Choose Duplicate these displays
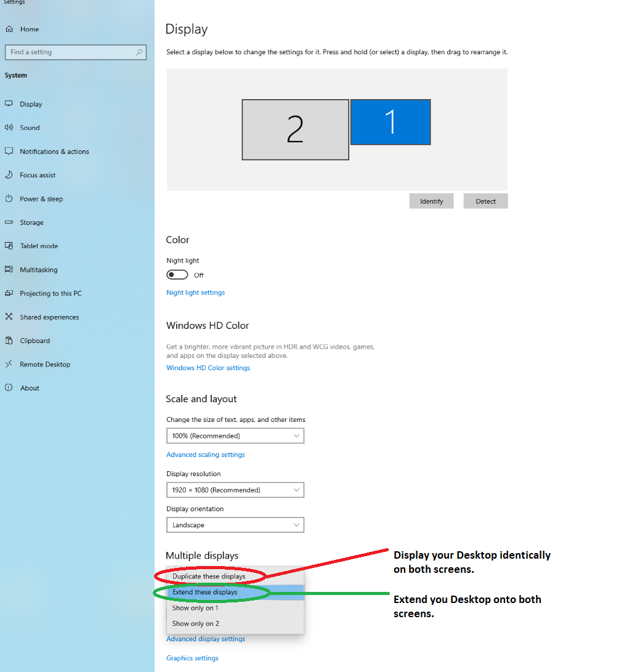640x672 pixels. [208, 576]
